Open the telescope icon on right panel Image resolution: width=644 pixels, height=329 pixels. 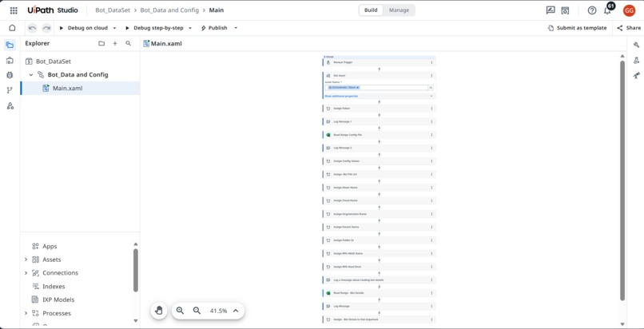[x=636, y=76]
